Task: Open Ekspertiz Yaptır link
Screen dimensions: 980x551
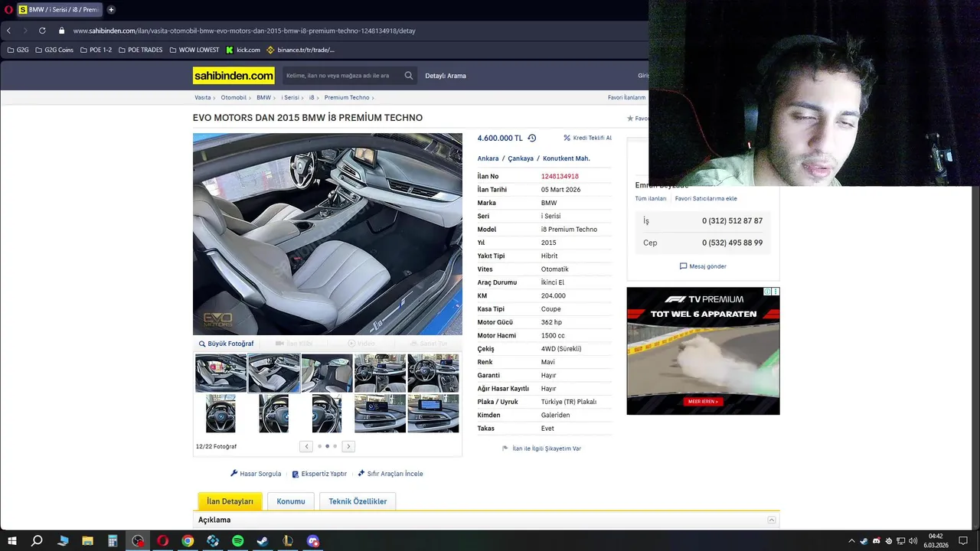Action: [x=319, y=474]
